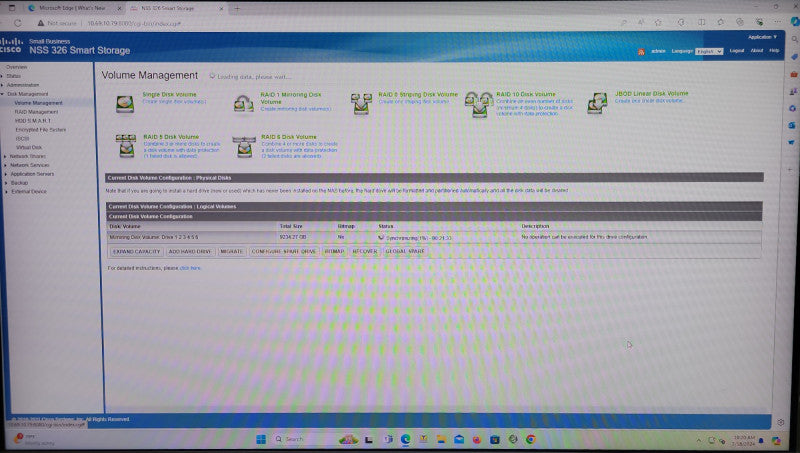Viewport: 800px width, 453px height.
Task: Select the Mirroring Disk Volume Drive row
Action: 434,238
